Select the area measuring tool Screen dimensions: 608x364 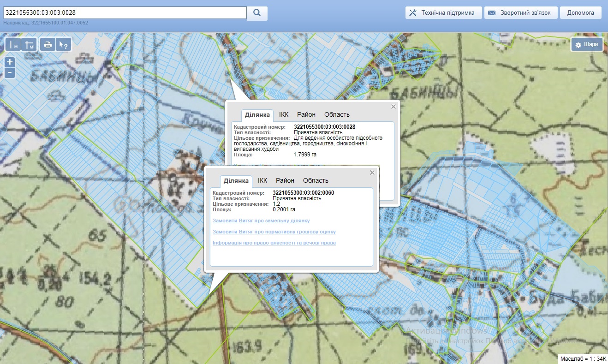point(30,45)
